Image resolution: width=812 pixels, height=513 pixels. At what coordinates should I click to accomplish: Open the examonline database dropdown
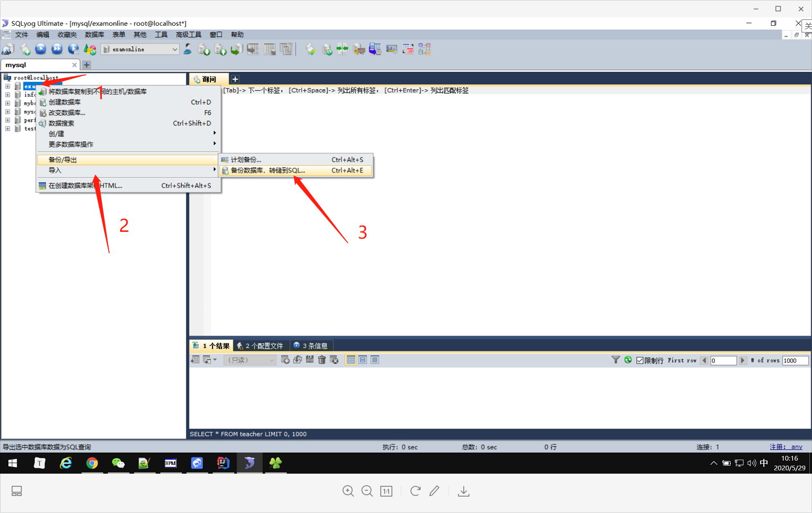tap(141, 49)
